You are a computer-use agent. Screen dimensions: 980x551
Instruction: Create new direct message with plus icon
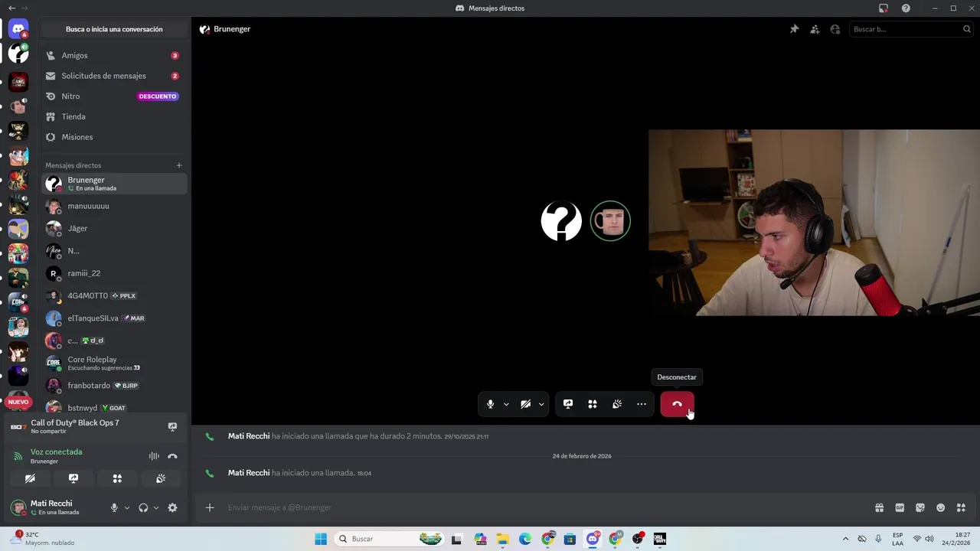tap(179, 165)
